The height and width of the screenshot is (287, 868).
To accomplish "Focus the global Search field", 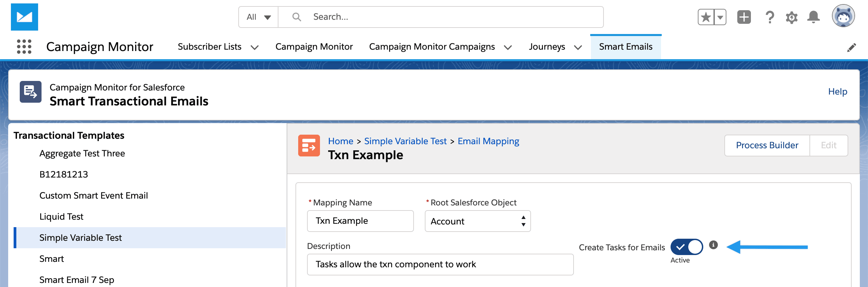I will coord(440,17).
